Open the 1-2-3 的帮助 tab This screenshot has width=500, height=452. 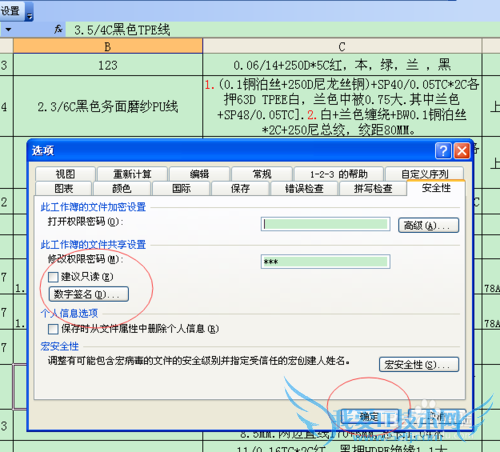(x=338, y=174)
